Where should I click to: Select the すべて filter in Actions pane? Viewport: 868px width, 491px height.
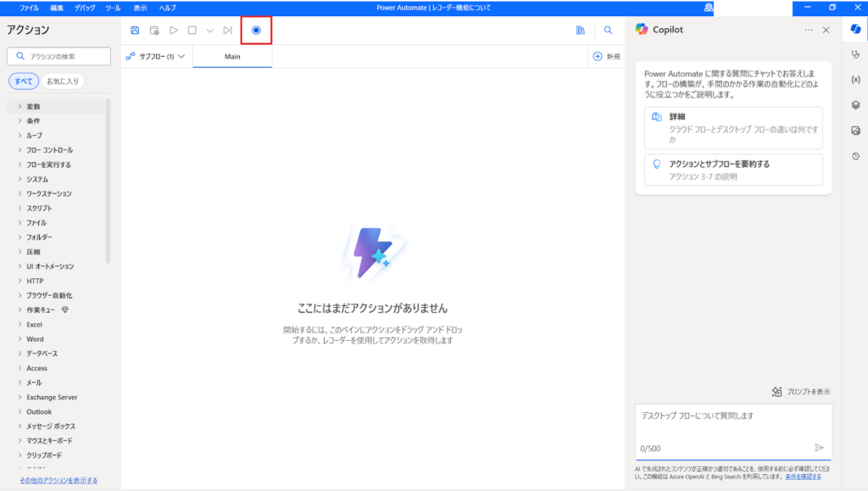tap(25, 81)
